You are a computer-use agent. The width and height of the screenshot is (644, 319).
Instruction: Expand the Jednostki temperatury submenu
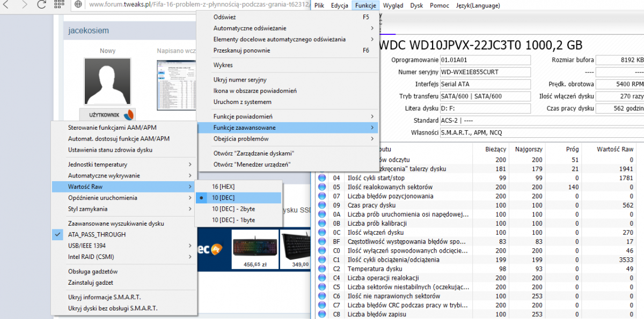[x=98, y=164]
